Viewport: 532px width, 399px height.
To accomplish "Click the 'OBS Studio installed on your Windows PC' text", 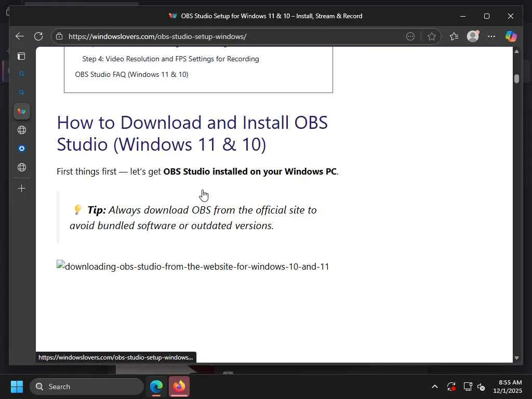I will 250,171.
